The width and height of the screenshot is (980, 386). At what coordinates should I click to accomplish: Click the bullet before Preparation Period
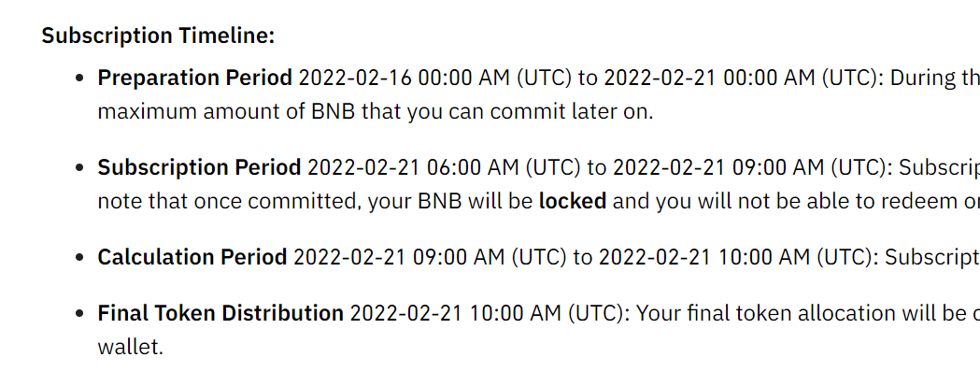[79, 79]
